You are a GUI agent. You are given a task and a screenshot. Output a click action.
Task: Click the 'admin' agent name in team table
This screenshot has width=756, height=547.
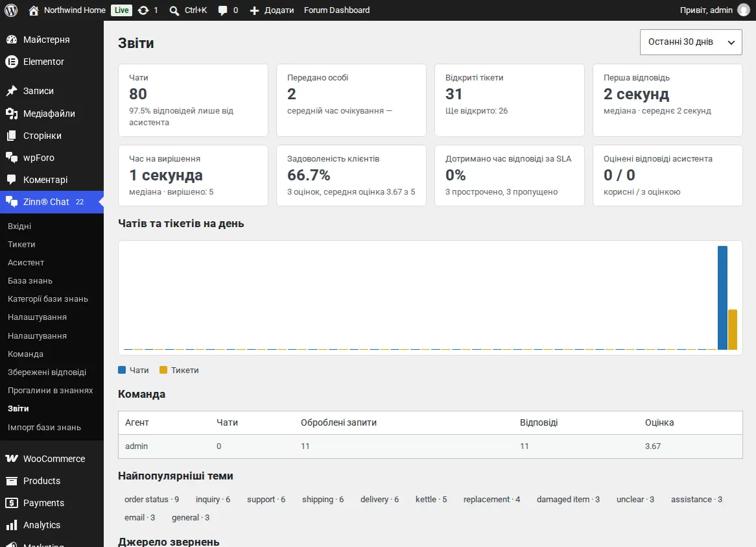136,446
